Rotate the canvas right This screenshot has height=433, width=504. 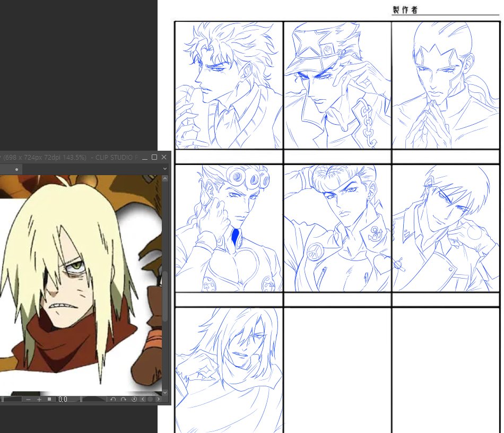click(x=124, y=399)
